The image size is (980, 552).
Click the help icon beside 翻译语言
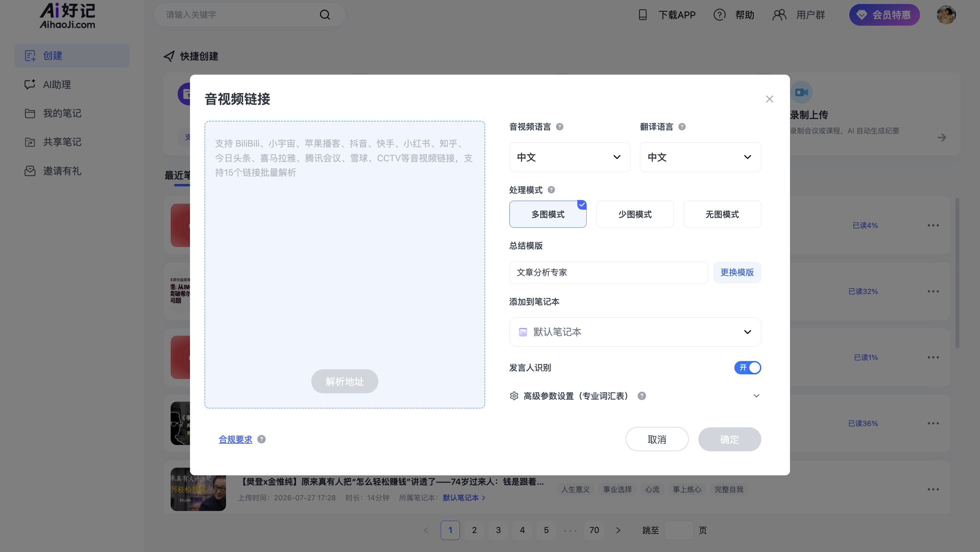pyautogui.click(x=682, y=127)
